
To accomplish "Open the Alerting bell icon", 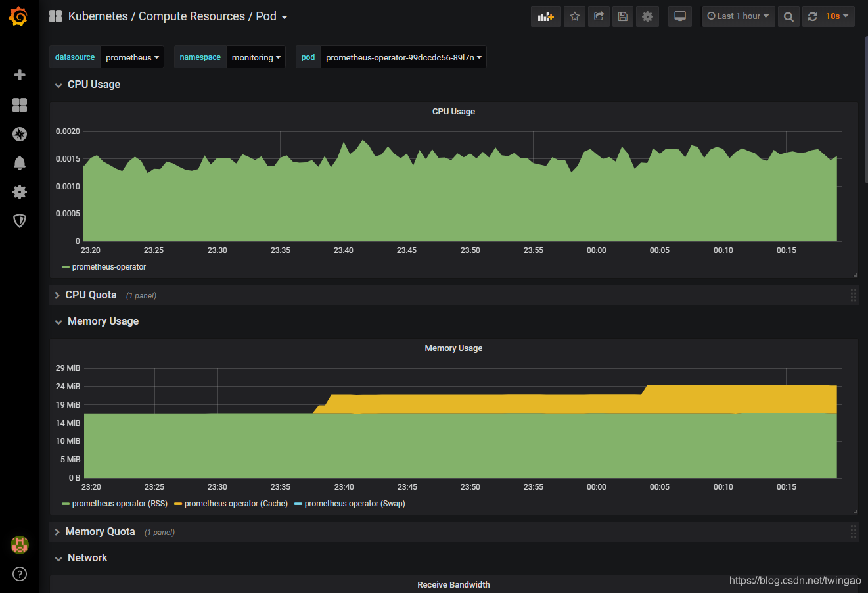I will coord(20,163).
